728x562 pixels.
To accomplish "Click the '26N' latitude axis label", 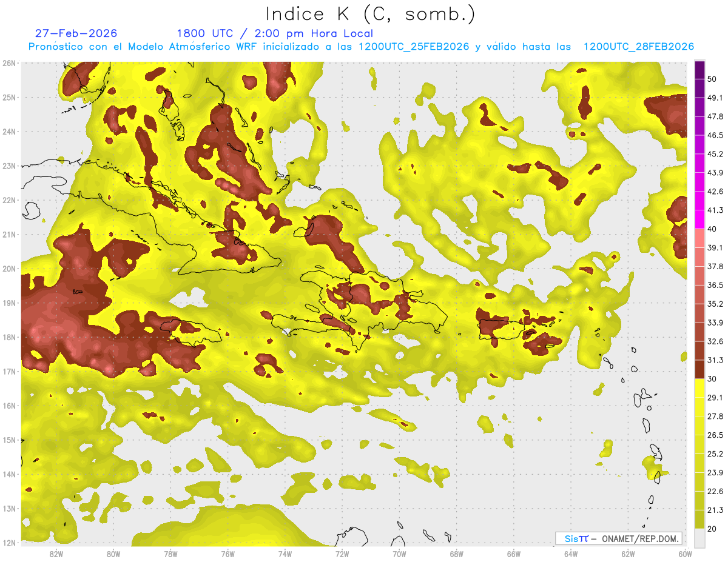I will [x=9, y=63].
